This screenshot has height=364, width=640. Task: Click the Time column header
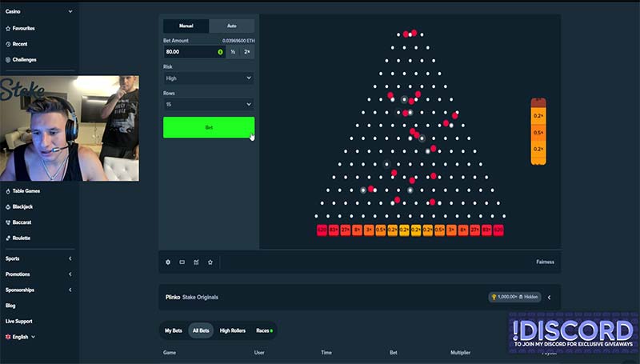click(x=326, y=353)
